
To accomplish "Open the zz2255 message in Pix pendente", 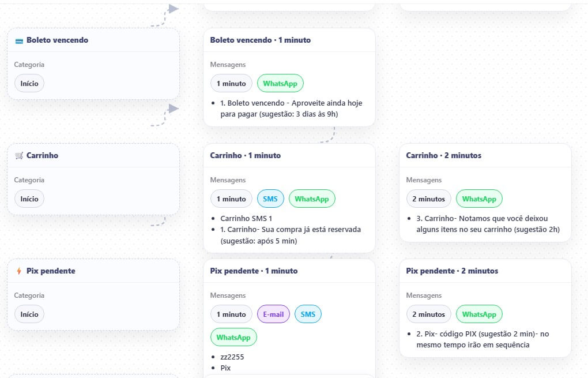I will click(232, 357).
